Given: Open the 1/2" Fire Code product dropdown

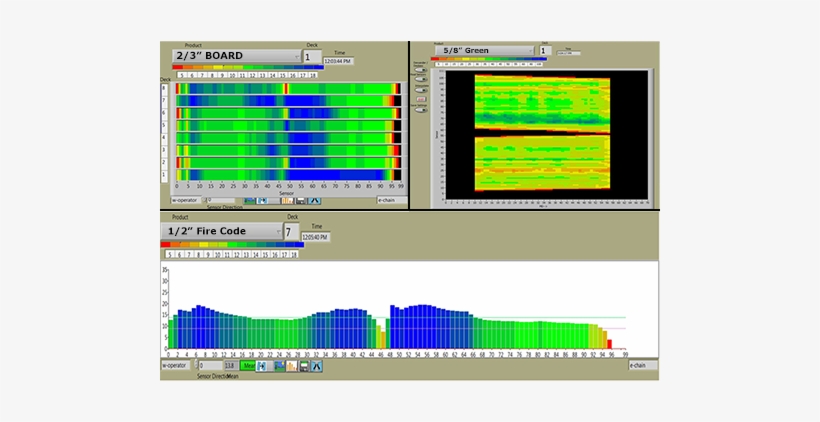Looking at the screenshot, I should click(x=221, y=231).
